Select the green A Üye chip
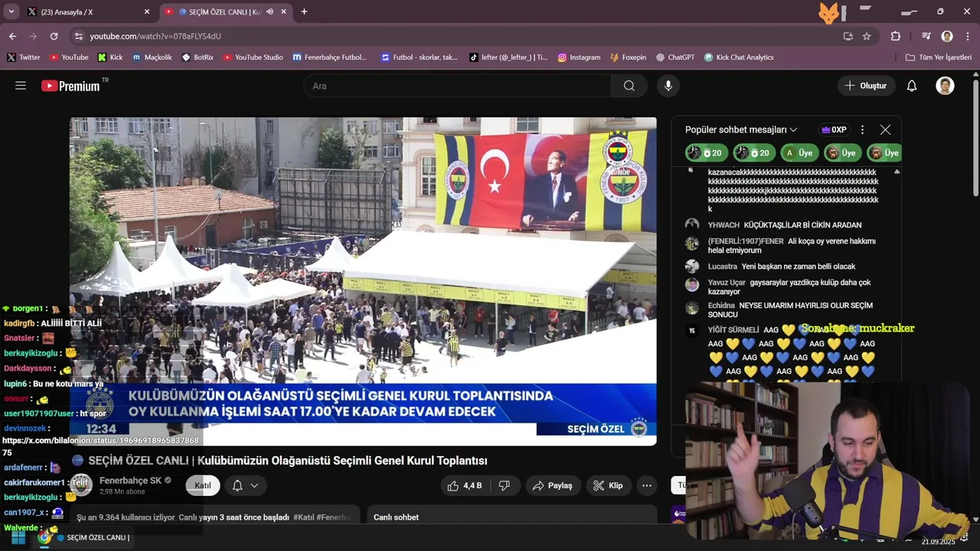The image size is (980, 551). (799, 153)
